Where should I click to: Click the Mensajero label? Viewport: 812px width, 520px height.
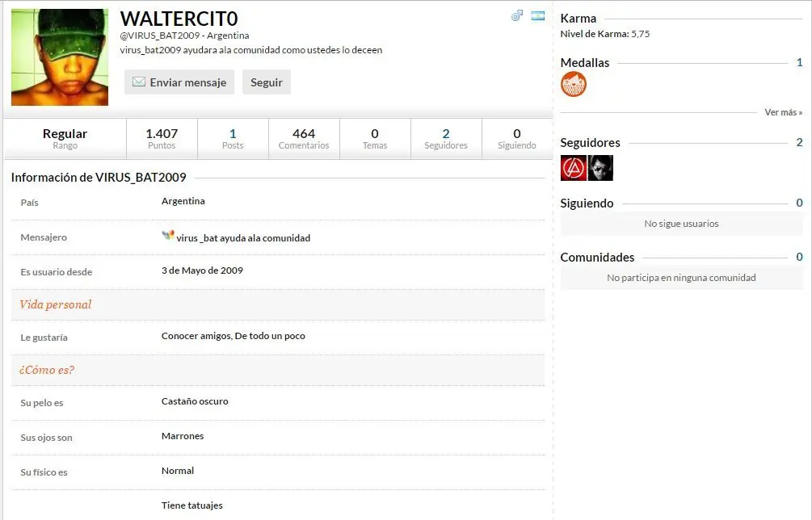coord(44,237)
